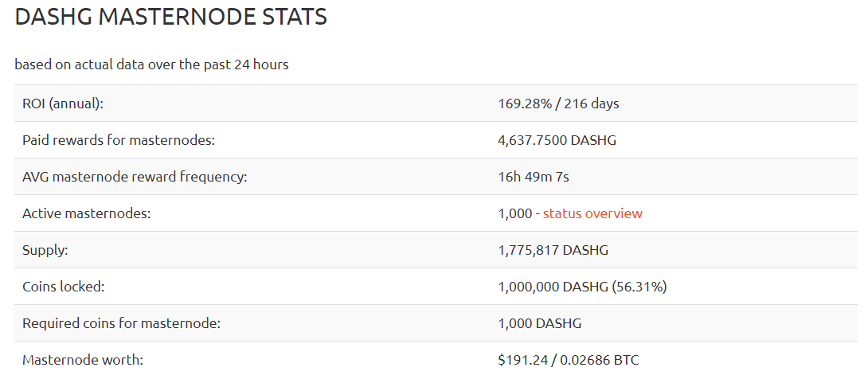Click the 'Paid rewards for masternodes:' label

coord(119,141)
